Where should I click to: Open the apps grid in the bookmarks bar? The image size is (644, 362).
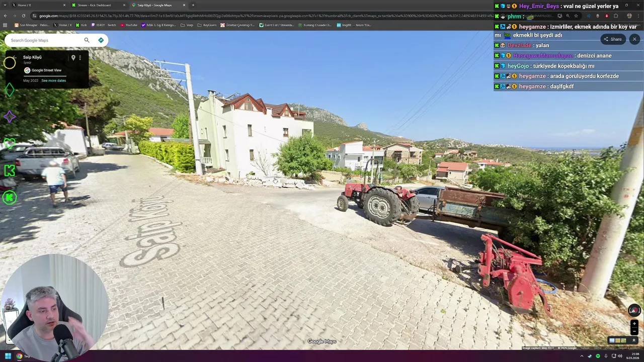point(6,25)
